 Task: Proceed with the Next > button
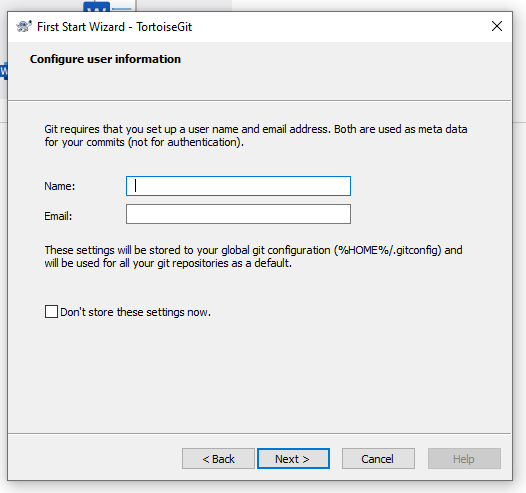pos(293,458)
